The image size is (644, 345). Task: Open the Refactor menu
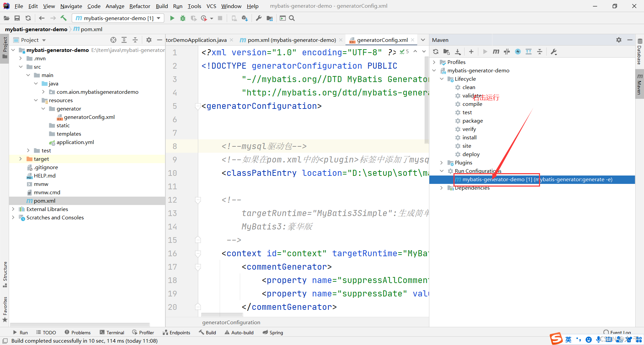[140, 6]
